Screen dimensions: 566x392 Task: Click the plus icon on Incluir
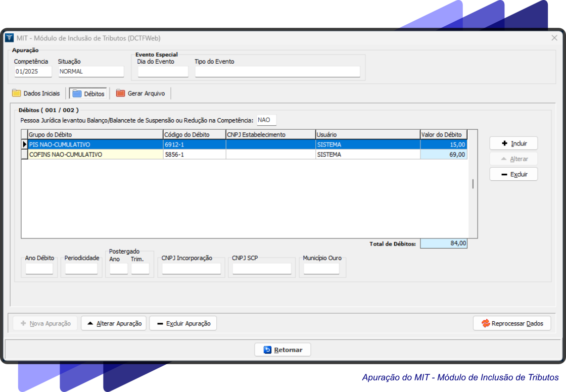click(x=504, y=143)
